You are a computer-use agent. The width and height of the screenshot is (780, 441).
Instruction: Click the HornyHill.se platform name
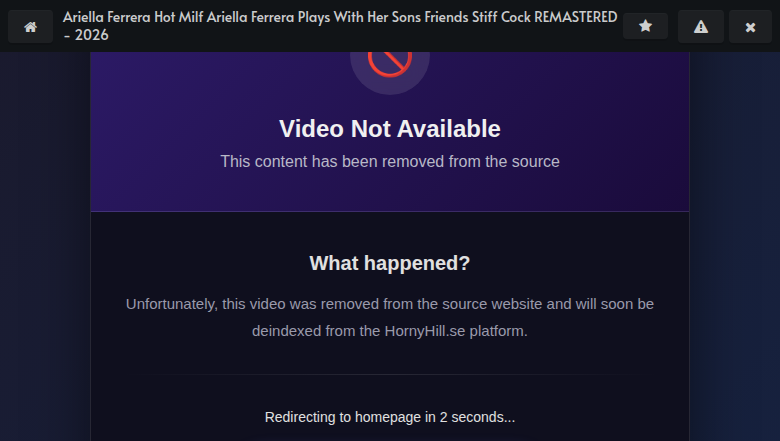pyautogui.click(x=425, y=331)
